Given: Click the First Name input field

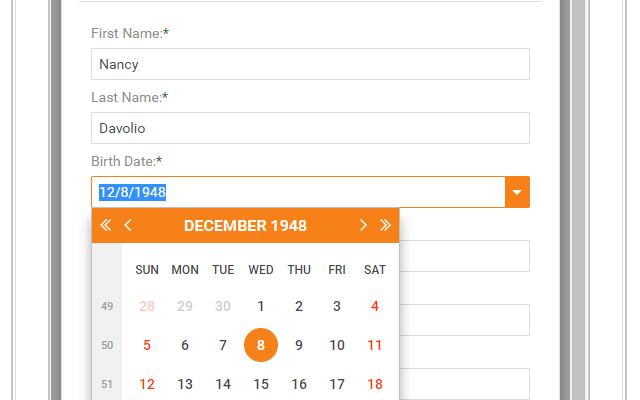Looking at the screenshot, I should pos(310,64).
